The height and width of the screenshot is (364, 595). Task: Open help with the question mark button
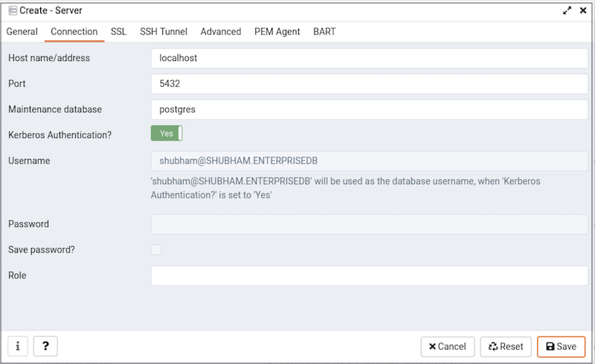(45, 346)
